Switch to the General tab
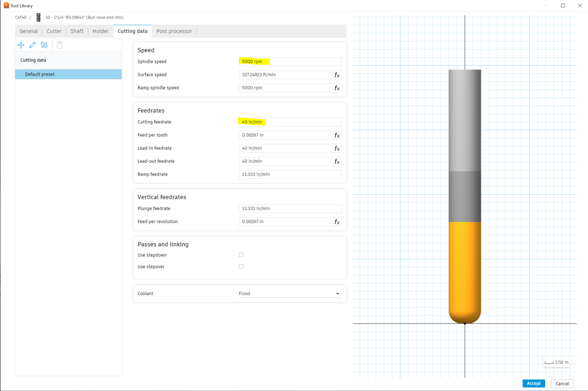The height and width of the screenshot is (391, 588). (29, 31)
